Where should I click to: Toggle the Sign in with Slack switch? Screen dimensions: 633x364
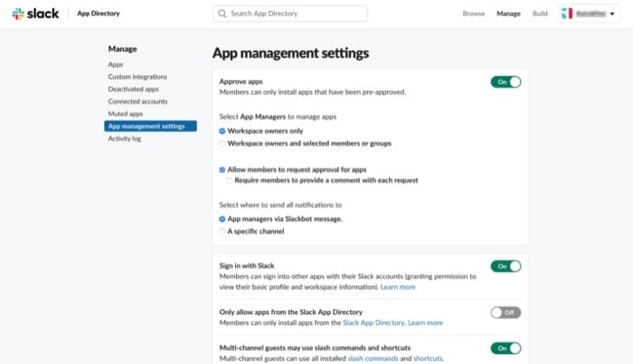pyautogui.click(x=505, y=266)
